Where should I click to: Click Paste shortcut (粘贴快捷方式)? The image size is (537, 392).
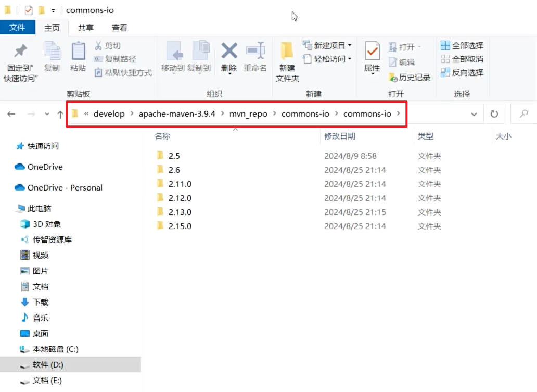tap(123, 73)
